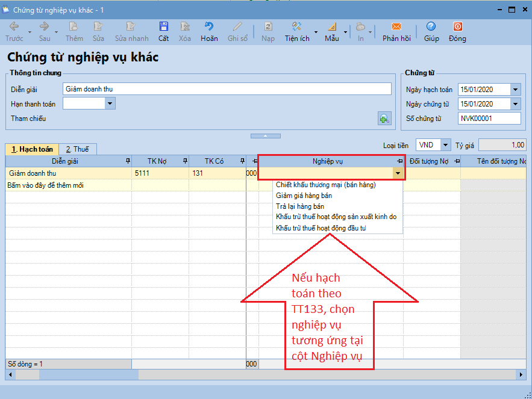Viewport: 532px width, 399px height.
Task: Expand the Sau button dropdown arrow
Action: (x=56, y=32)
